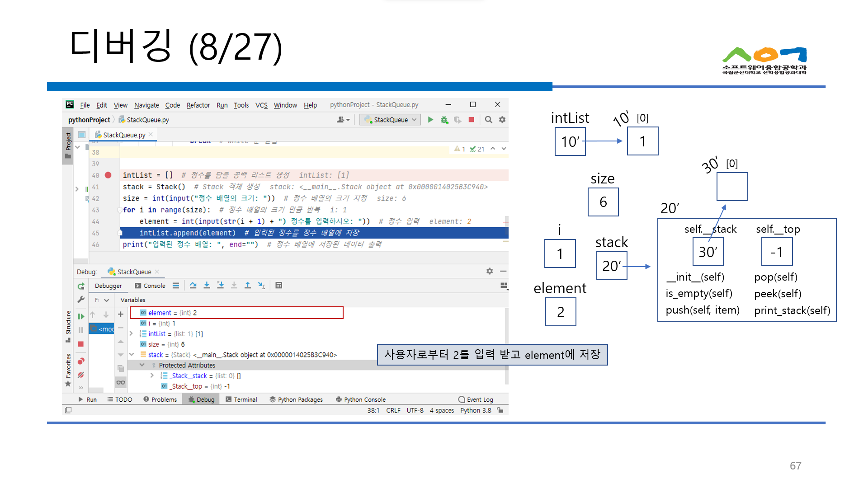Toggle the breakpoint on line 40
The height and width of the screenshot is (488, 868).
pos(108,175)
